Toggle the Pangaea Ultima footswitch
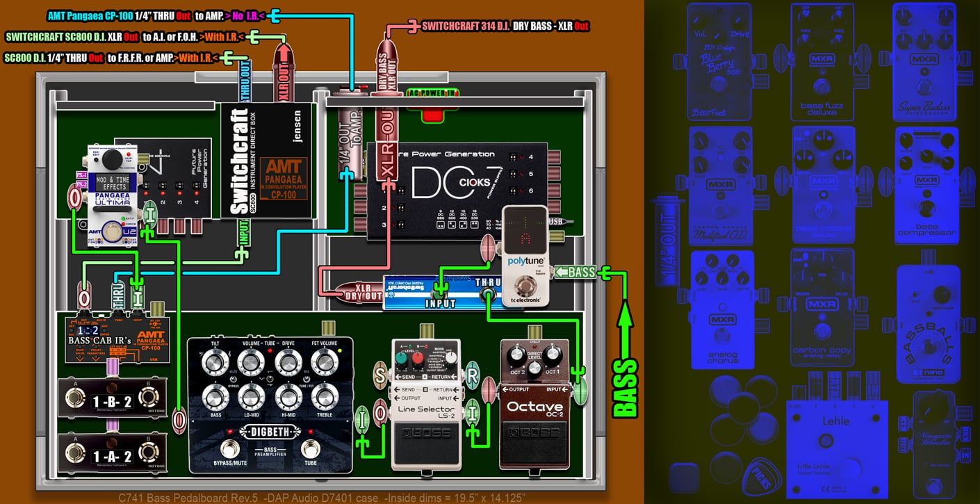Viewport: 980px width, 504px height. [x=111, y=233]
